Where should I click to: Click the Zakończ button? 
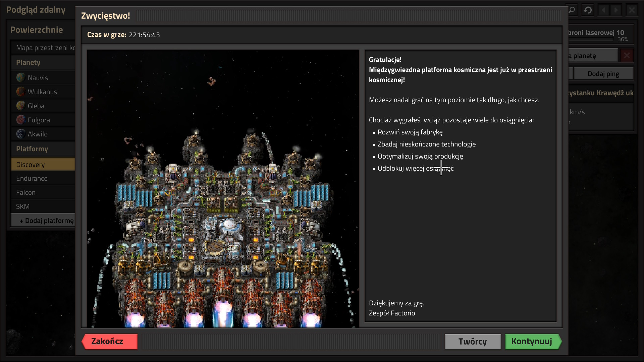tap(109, 341)
